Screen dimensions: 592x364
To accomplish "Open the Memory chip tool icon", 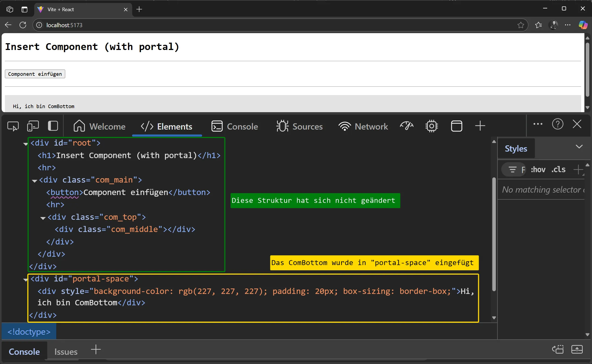I will click(431, 126).
